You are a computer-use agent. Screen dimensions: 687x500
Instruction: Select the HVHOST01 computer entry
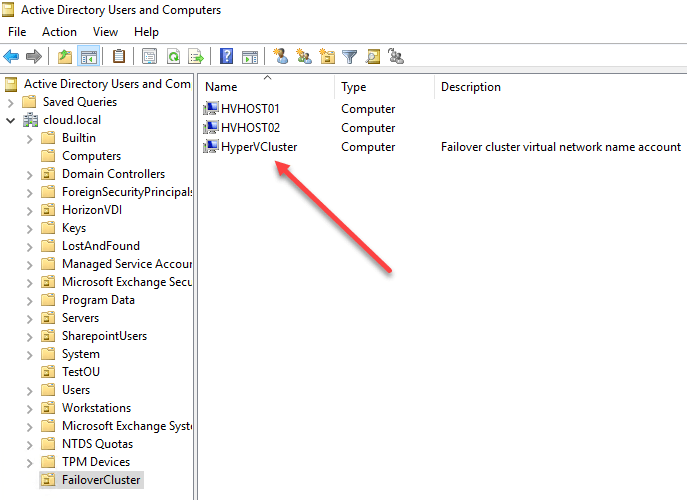251,109
